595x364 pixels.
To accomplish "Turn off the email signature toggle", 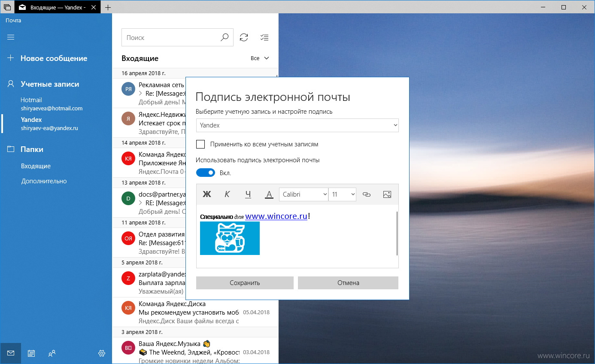I will point(205,173).
